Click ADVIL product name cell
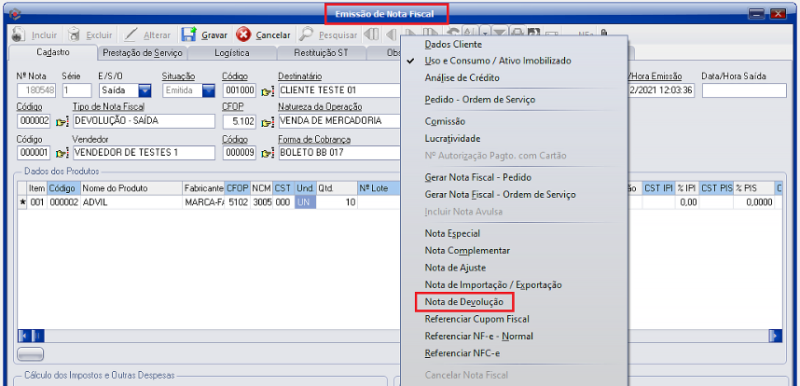 tap(131, 202)
